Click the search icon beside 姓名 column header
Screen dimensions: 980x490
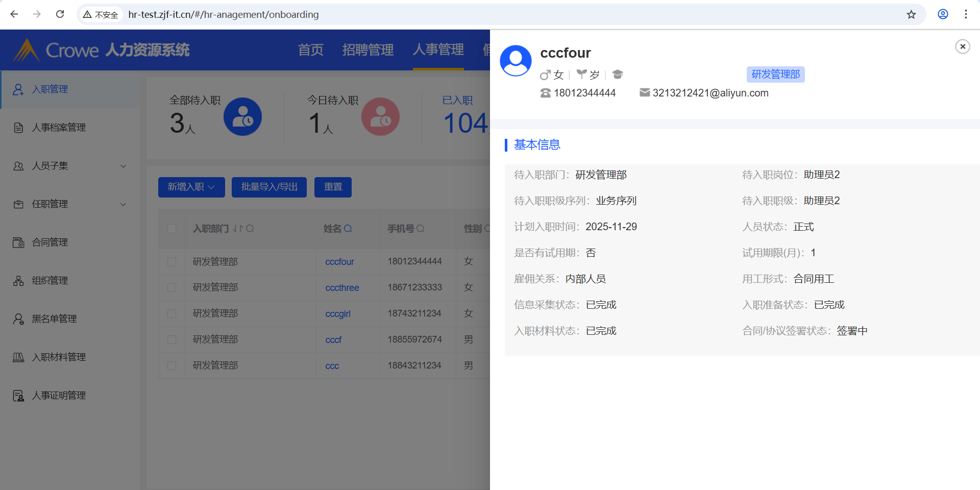pos(348,229)
